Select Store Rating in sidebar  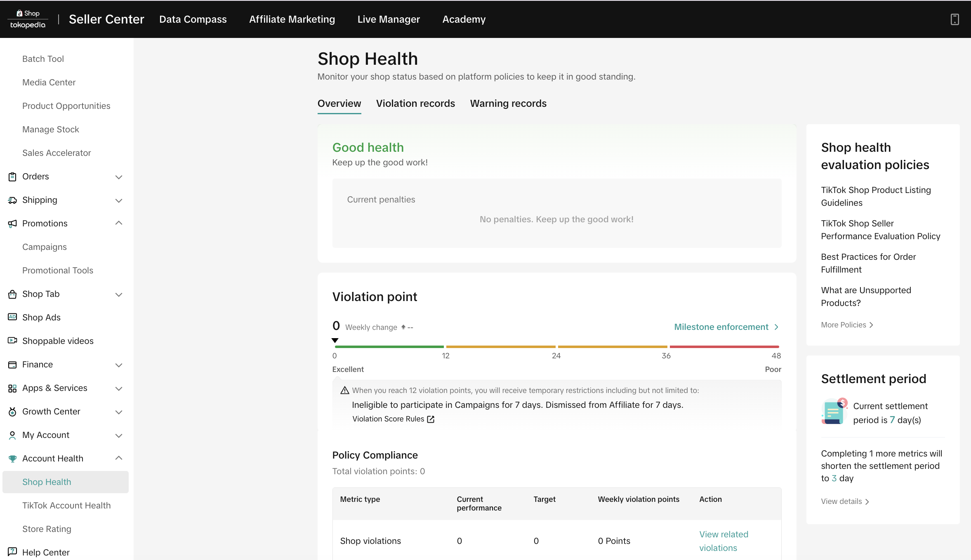(47, 529)
